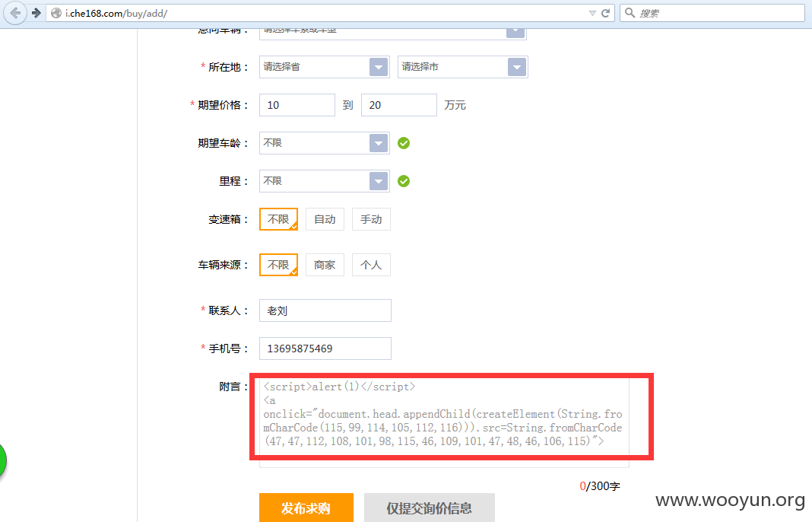Click the address bar showing i.che168.com/buy/add/

pos(331,13)
